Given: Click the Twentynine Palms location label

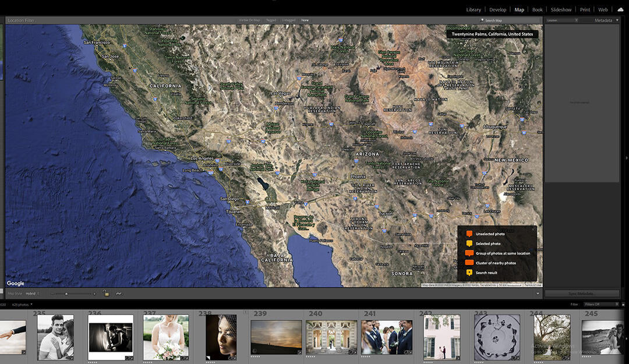Looking at the screenshot, I should point(492,34).
